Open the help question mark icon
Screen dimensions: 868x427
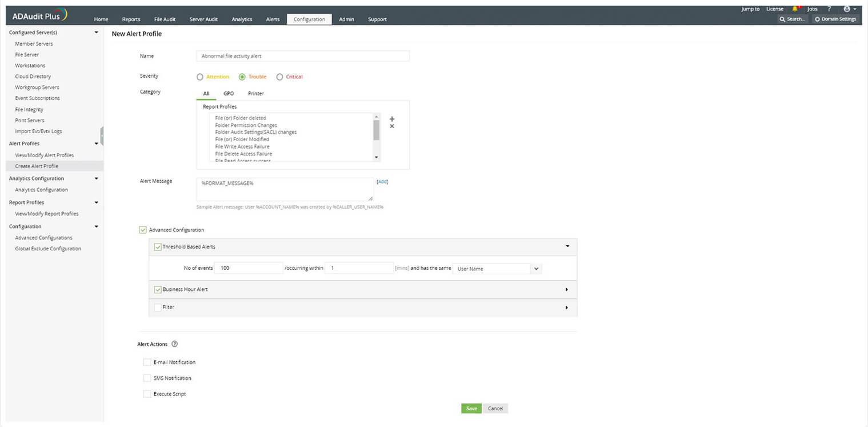[829, 9]
